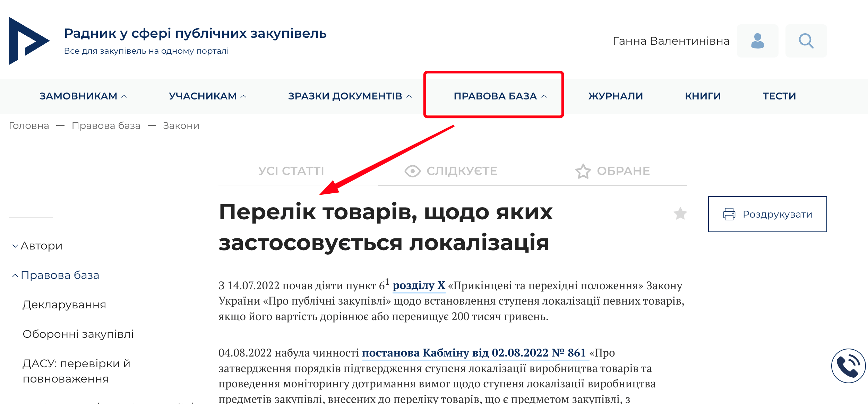Click the Закони breadcrumb link
The width and height of the screenshot is (868, 404).
coord(181,126)
